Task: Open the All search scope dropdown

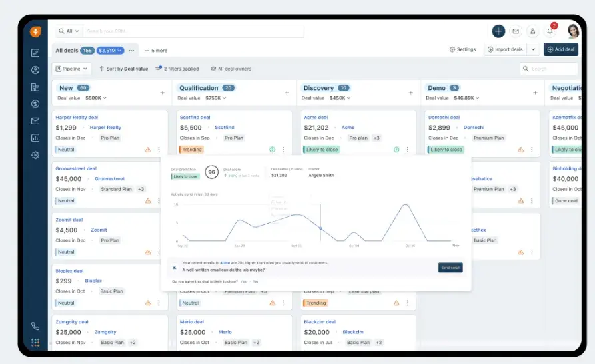Action: (69, 31)
